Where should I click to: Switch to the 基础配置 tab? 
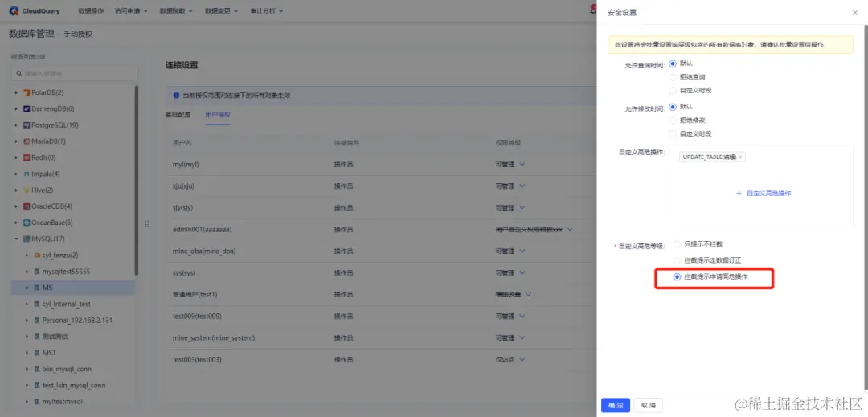point(178,115)
